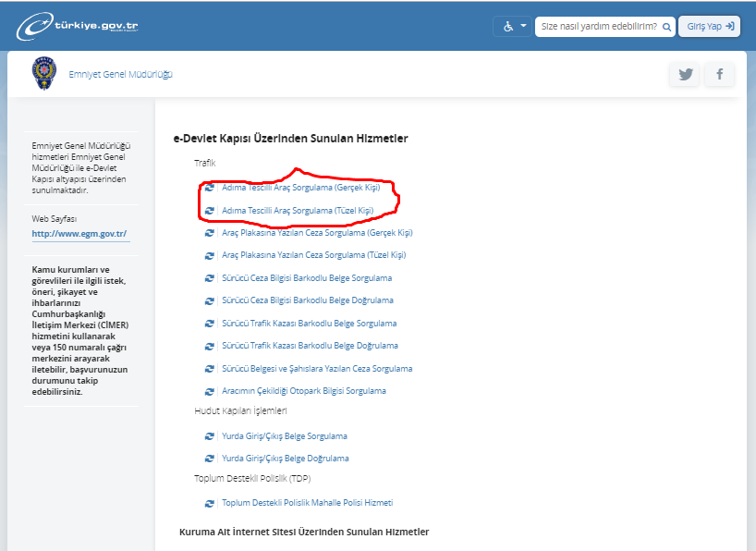Open Adıma Tescilli Araç Sorgulama (Tüzel Kişi)
Image resolution: width=756 pixels, height=551 pixels.
tap(297, 211)
